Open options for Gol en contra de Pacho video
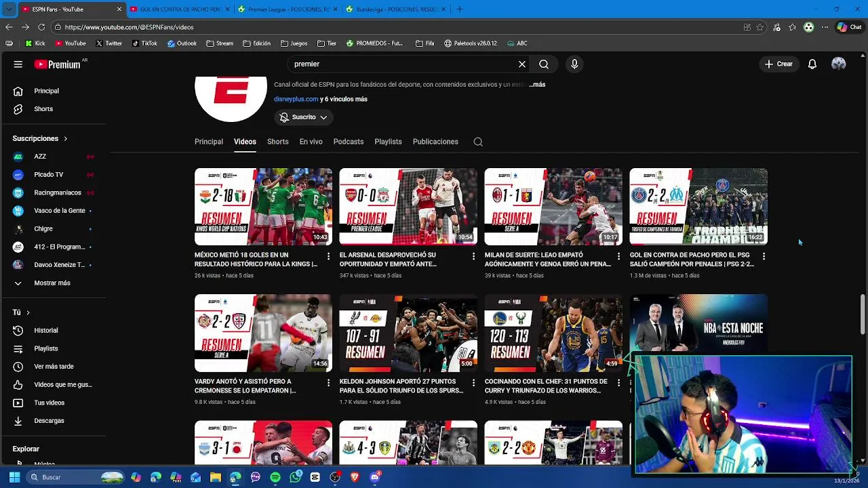 764,256
